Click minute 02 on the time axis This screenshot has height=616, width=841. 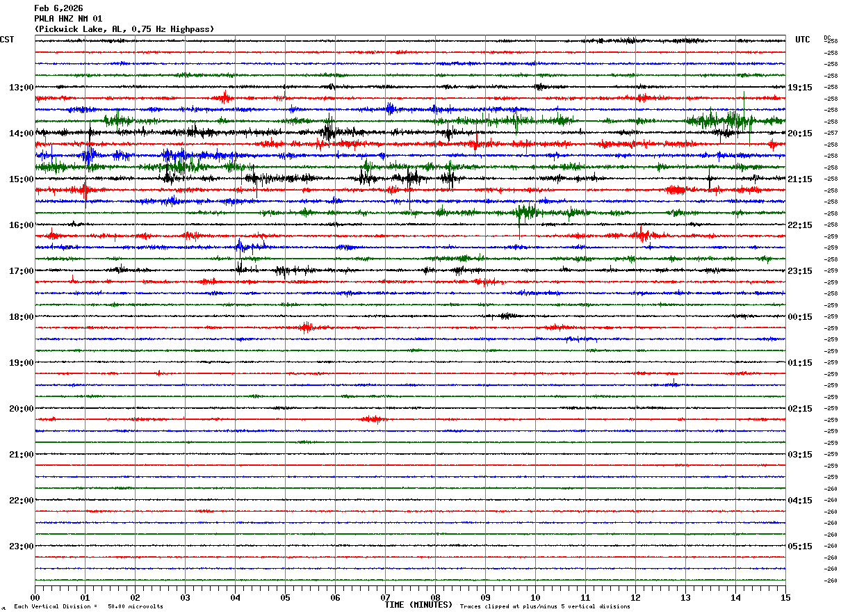(135, 597)
